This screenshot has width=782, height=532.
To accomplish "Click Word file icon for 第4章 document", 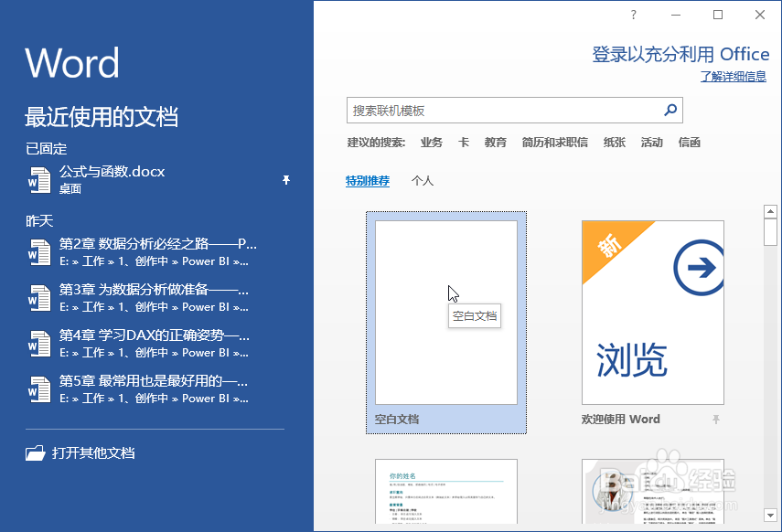I will pyautogui.click(x=39, y=344).
